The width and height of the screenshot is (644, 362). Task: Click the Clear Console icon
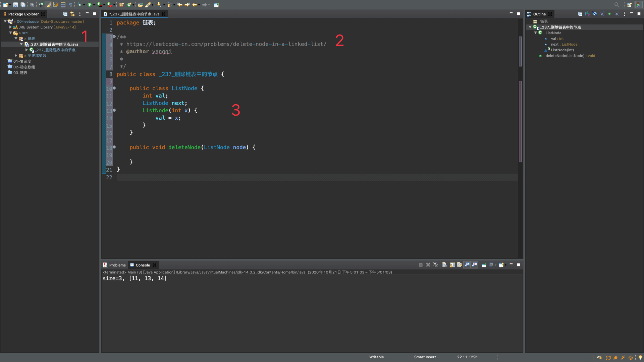coord(445,265)
